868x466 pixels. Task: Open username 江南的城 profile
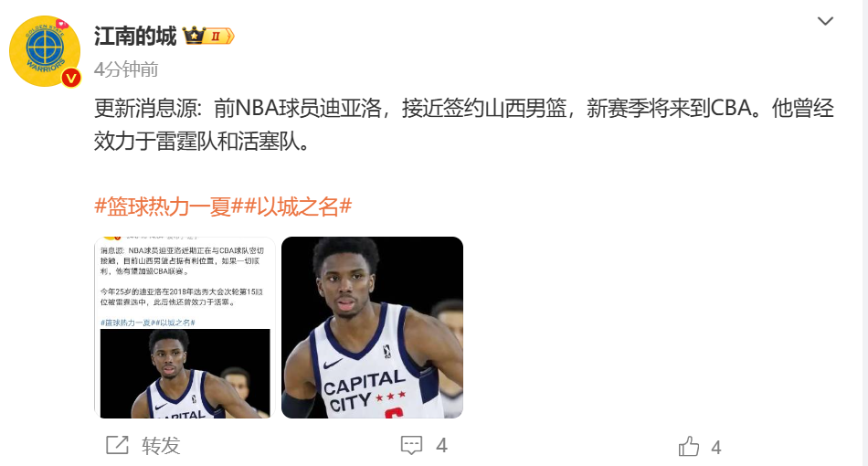click(x=135, y=37)
